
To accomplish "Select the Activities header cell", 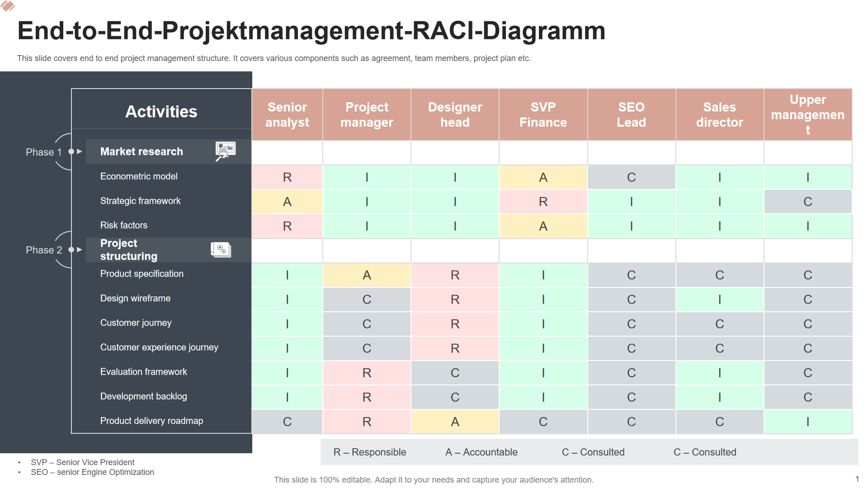I will tap(161, 112).
